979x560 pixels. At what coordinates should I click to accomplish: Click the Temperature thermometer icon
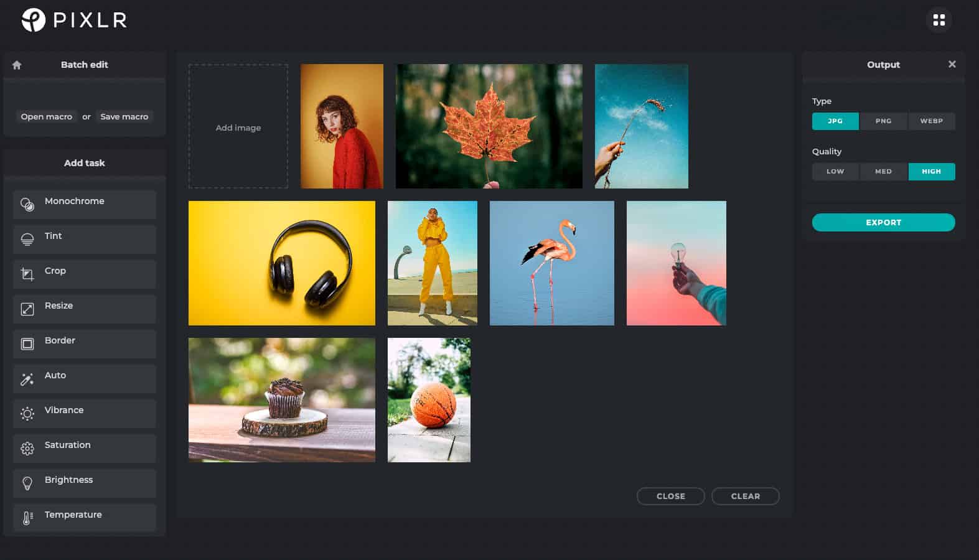pyautogui.click(x=27, y=518)
